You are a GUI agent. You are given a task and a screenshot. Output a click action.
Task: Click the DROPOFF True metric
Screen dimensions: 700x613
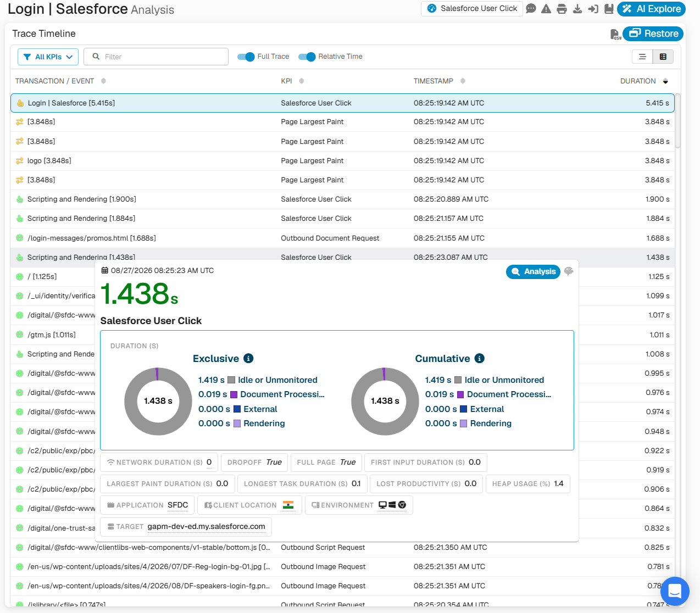(x=254, y=462)
